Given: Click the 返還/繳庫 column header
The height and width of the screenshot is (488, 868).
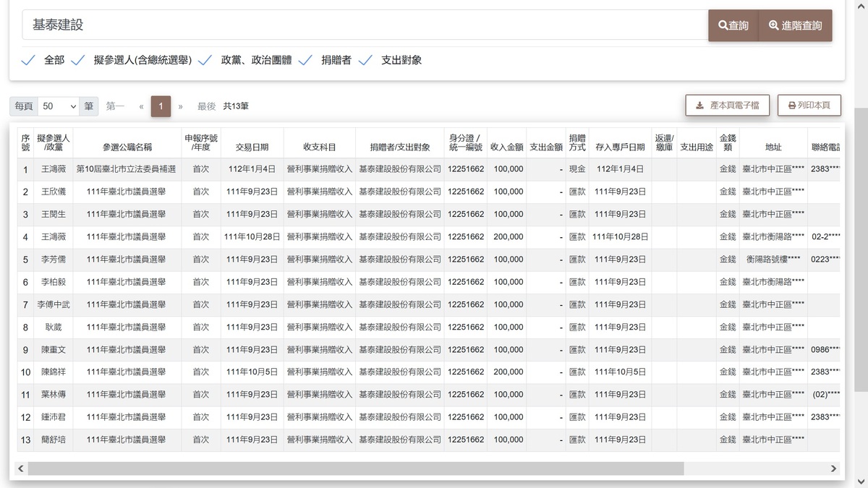Looking at the screenshot, I should click(x=664, y=142).
